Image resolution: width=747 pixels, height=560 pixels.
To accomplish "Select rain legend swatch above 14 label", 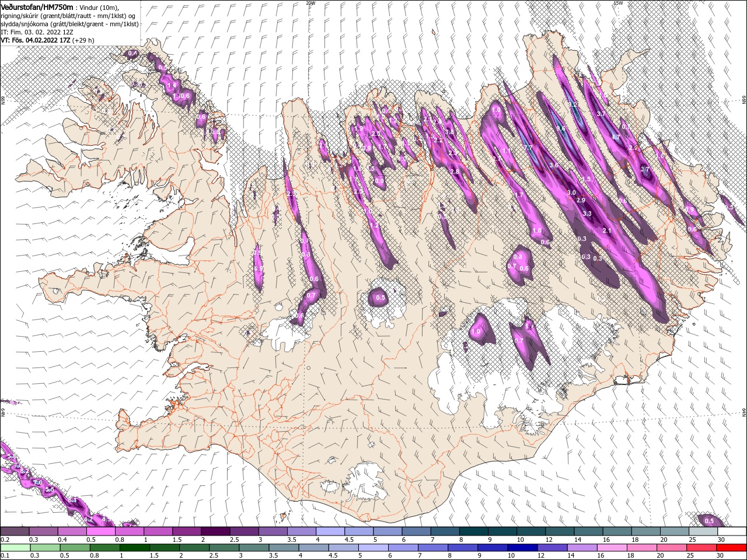I will [x=582, y=548].
